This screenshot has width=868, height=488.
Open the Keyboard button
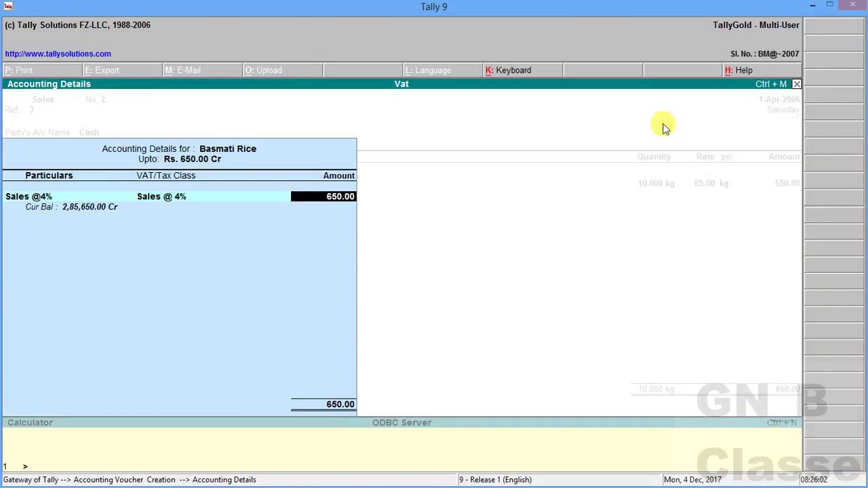[x=522, y=70]
